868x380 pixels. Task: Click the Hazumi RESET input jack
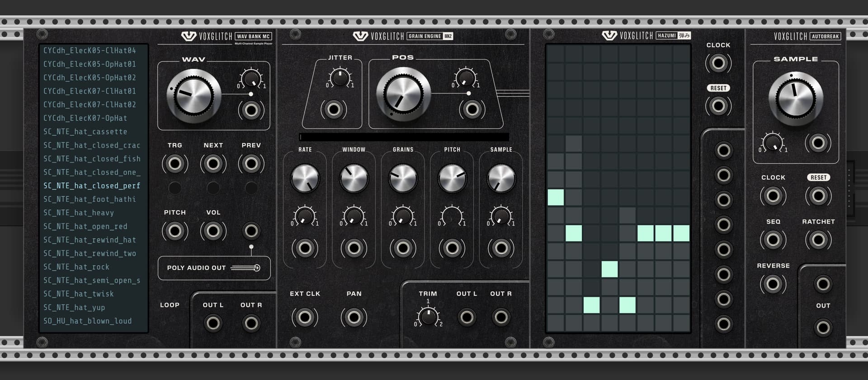[718, 106]
